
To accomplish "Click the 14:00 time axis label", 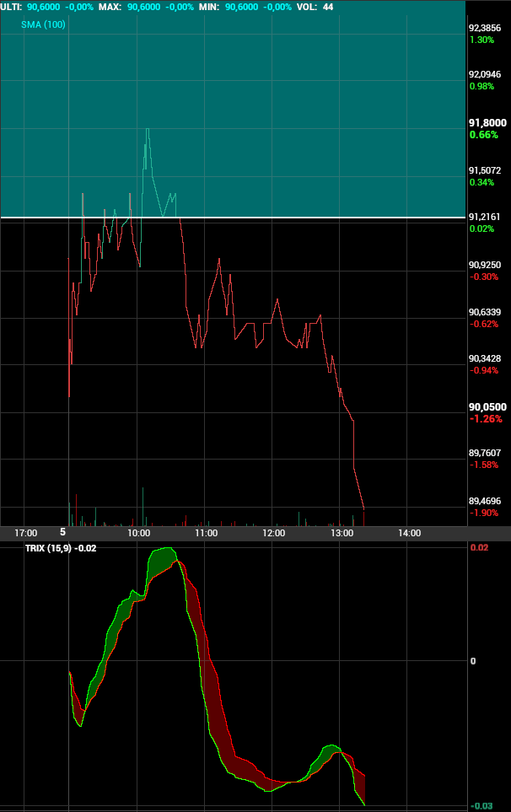I will [x=409, y=533].
